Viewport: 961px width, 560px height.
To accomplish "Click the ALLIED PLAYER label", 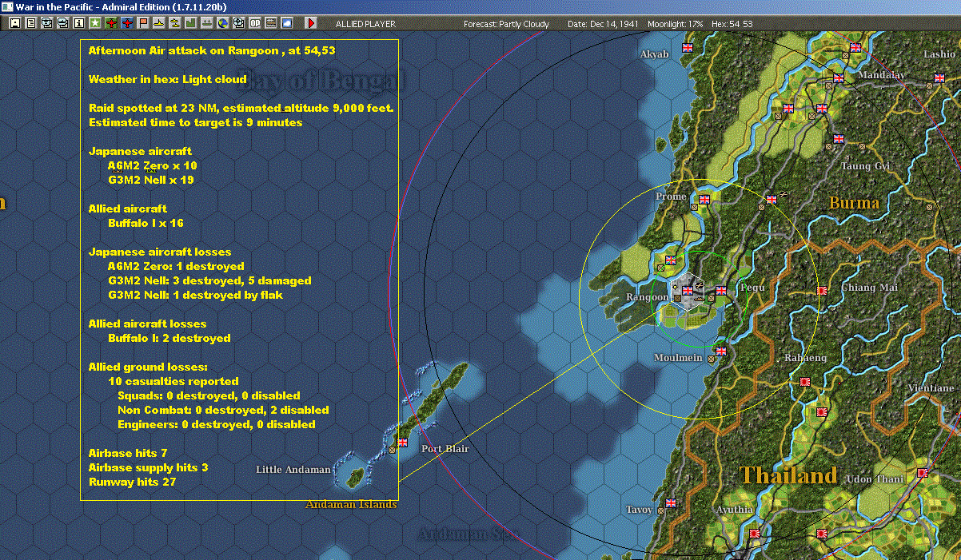I will click(x=365, y=24).
